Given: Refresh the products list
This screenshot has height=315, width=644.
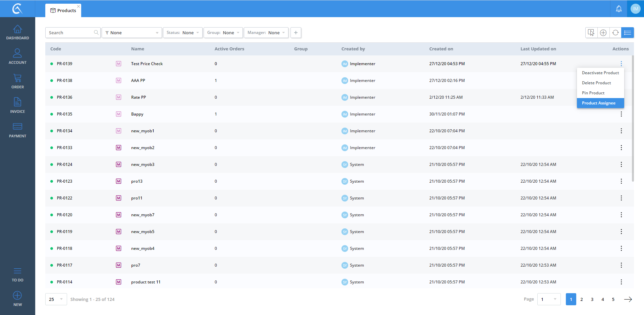Looking at the screenshot, I should 615,33.
